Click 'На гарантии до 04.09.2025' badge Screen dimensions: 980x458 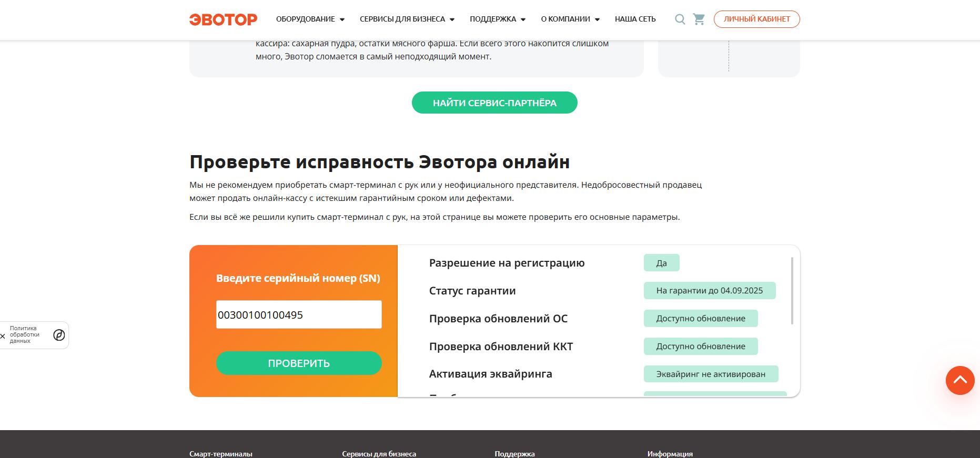click(x=710, y=290)
